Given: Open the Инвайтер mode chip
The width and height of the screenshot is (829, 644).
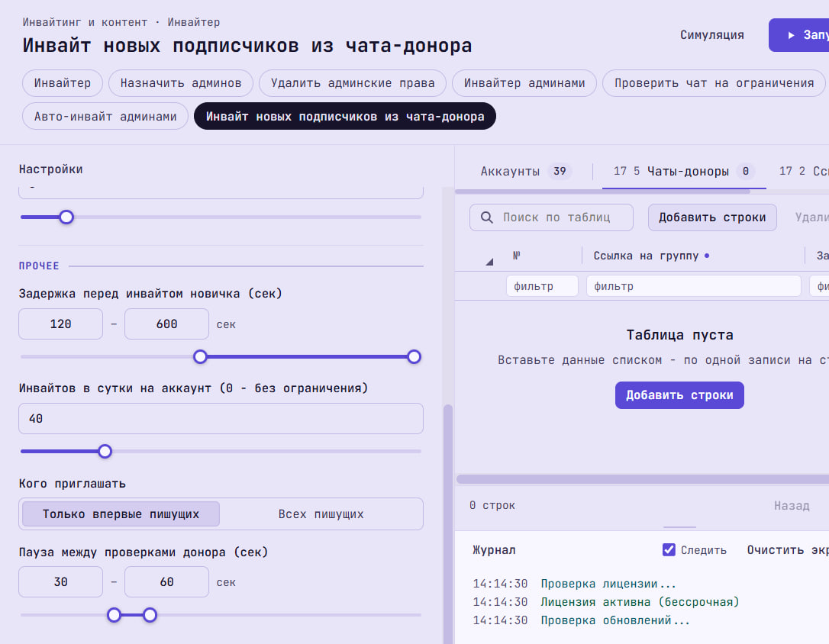Looking at the screenshot, I should (63, 83).
